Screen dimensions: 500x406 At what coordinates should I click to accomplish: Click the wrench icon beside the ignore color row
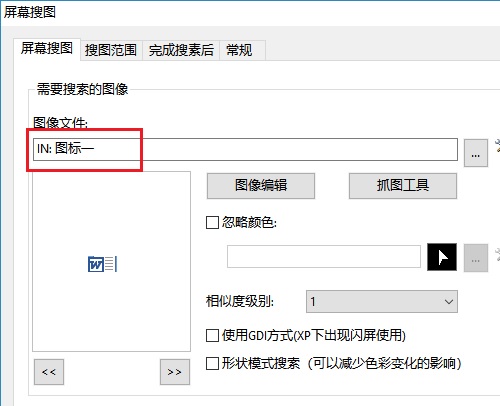pyautogui.click(x=497, y=255)
